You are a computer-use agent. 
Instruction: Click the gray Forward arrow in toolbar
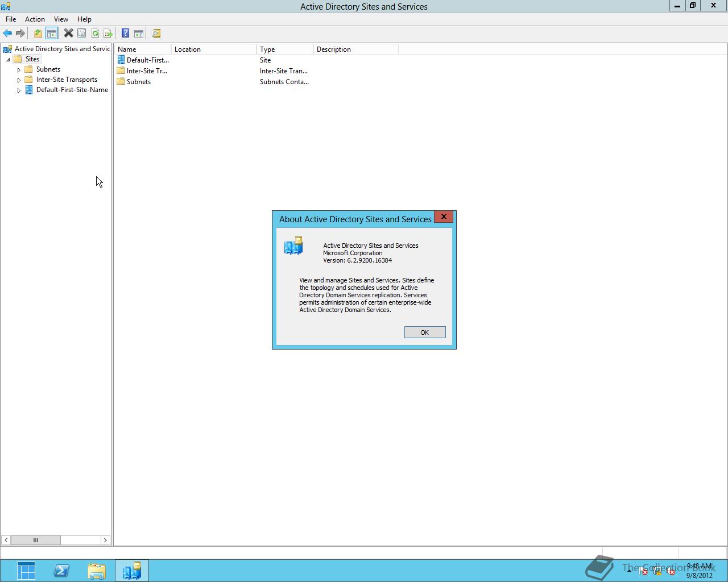pyautogui.click(x=20, y=34)
